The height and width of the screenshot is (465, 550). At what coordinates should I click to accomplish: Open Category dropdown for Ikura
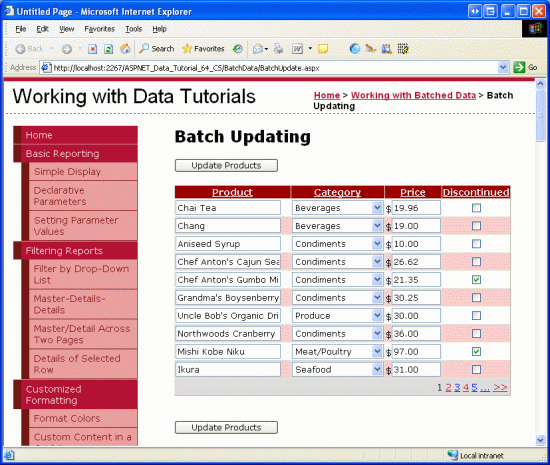337,369
